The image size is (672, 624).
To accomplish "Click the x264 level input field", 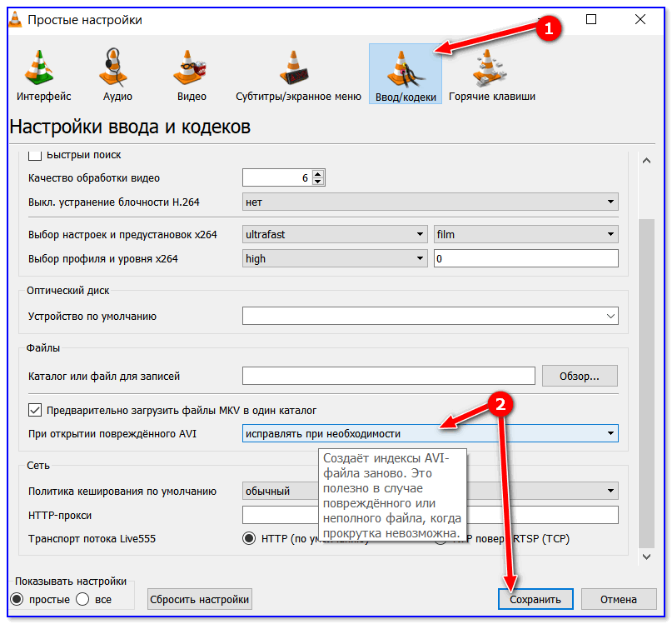I will (525, 258).
